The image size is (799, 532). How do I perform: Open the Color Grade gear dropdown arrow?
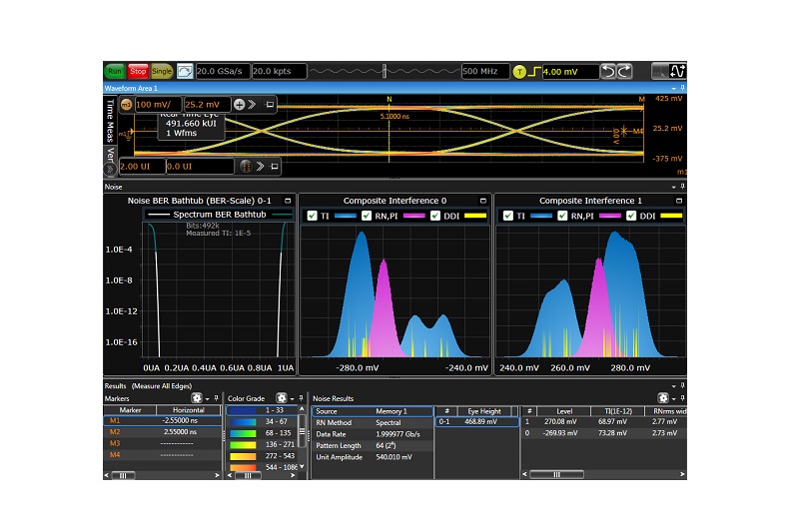(293, 398)
